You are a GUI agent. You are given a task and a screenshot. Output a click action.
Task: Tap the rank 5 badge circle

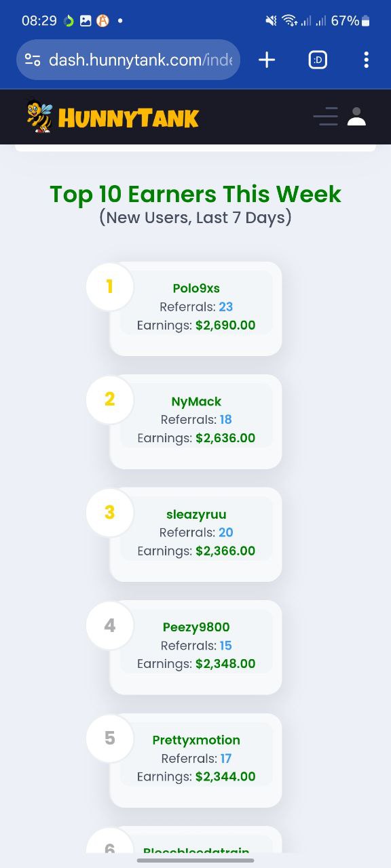coord(110,738)
